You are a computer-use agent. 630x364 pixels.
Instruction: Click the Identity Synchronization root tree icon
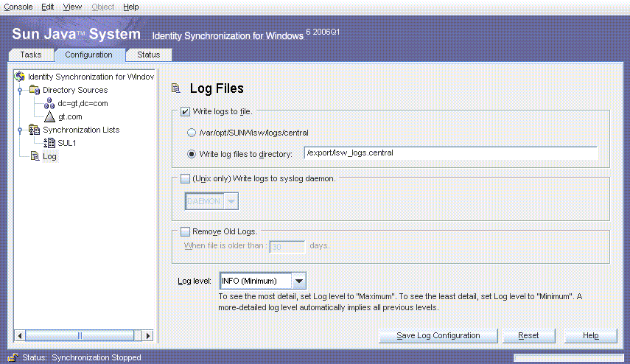click(x=20, y=77)
